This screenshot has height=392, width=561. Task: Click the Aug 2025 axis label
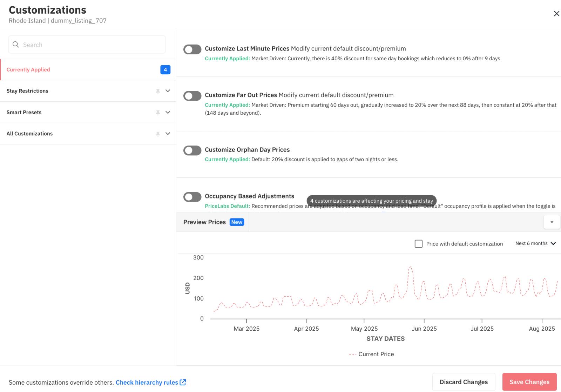click(542, 329)
